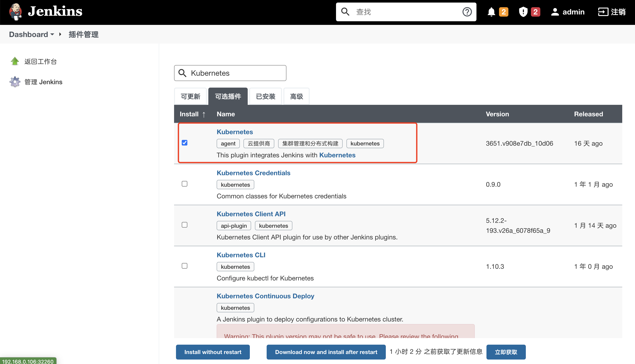Open the 高级 tab

click(296, 96)
